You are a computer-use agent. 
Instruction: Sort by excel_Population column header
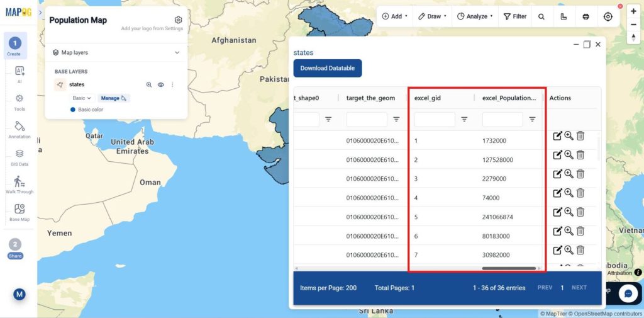pyautogui.click(x=509, y=98)
